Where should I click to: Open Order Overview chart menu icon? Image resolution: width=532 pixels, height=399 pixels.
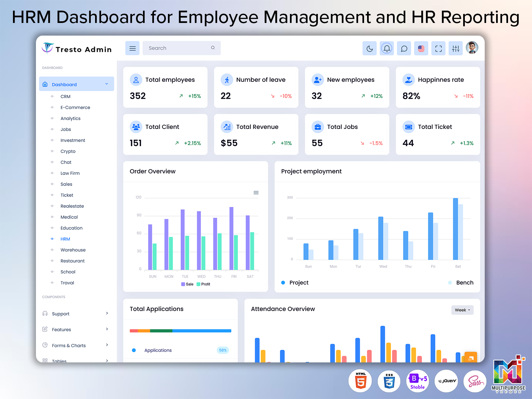pos(256,193)
